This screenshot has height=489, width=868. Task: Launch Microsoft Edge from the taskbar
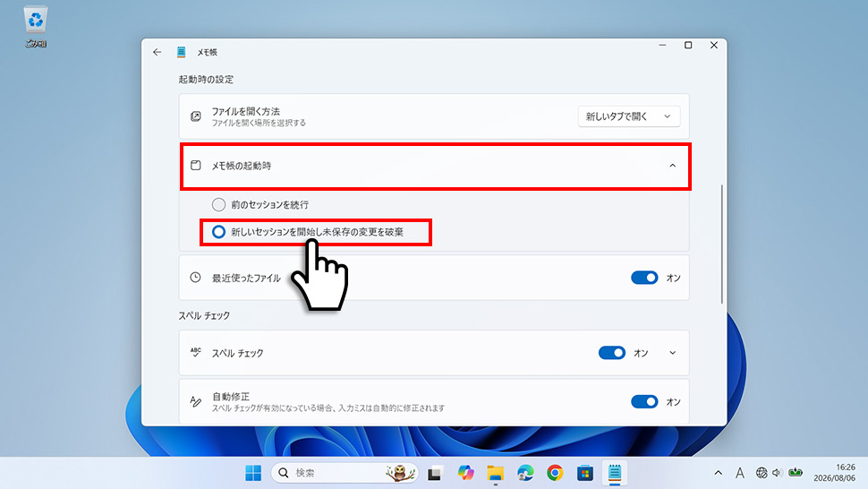pos(525,473)
